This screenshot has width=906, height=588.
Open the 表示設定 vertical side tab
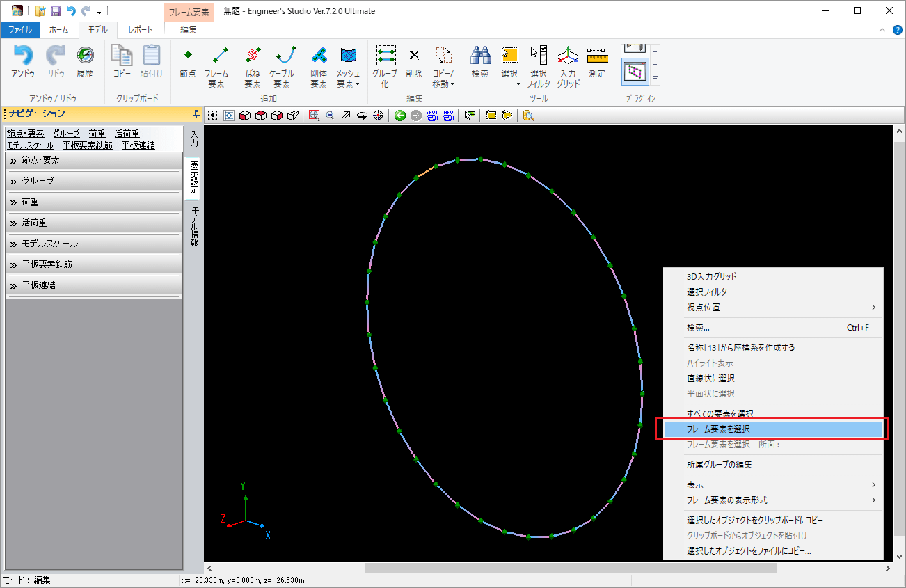click(194, 177)
